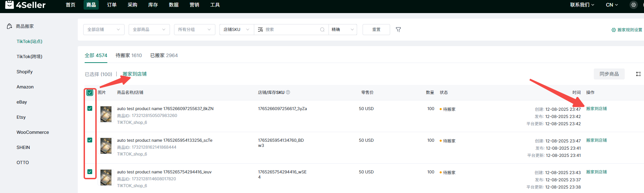Click the first product thumbnail image
The height and width of the screenshot is (193, 644).
106,114
